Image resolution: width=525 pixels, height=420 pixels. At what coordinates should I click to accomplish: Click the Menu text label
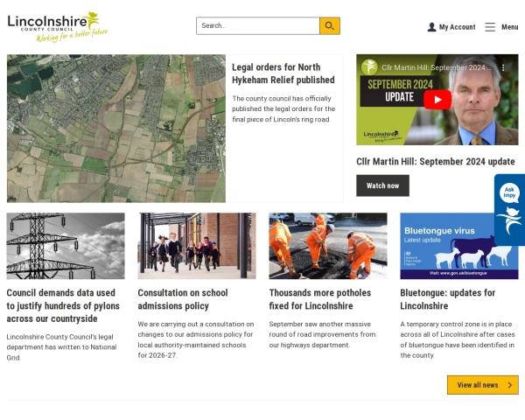509,27
